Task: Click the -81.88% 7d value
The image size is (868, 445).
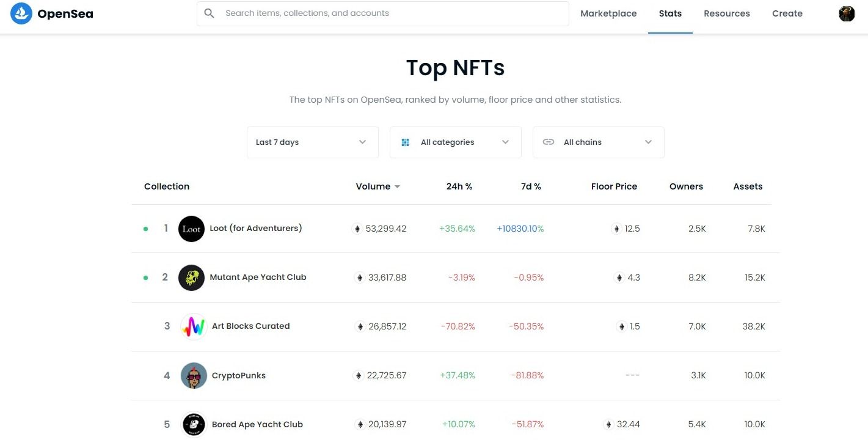Action: 527,375
